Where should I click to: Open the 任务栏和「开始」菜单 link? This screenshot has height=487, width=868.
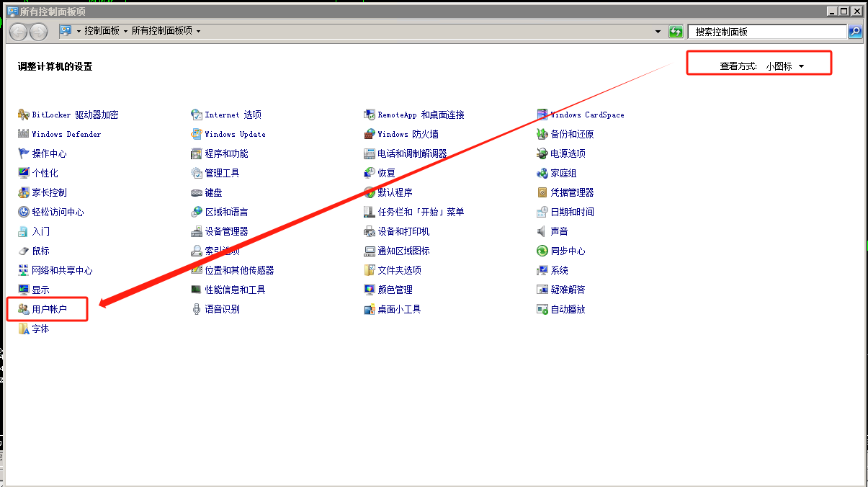pyautogui.click(x=421, y=212)
